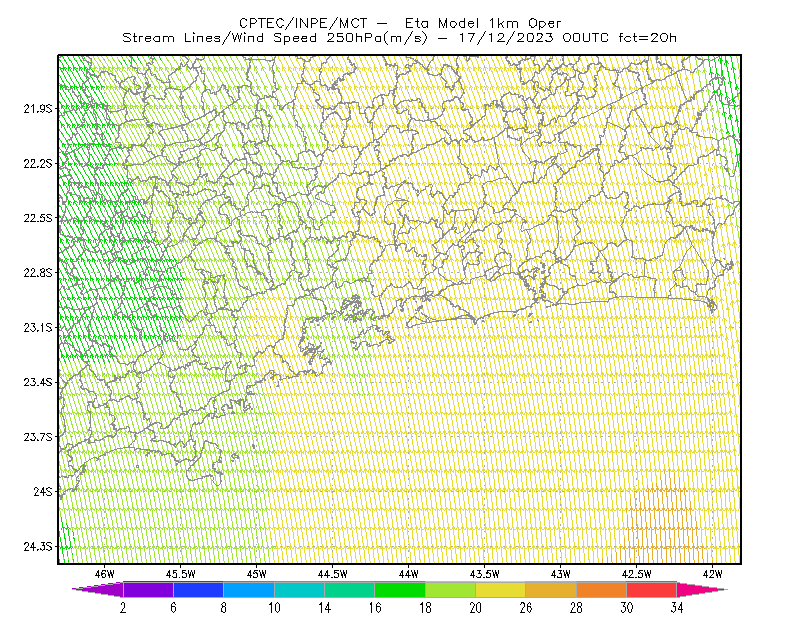The height and width of the screenshot is (618, 800).
Task: Select the red 30-34 legend swatch
Action: (x=652, y=589)
